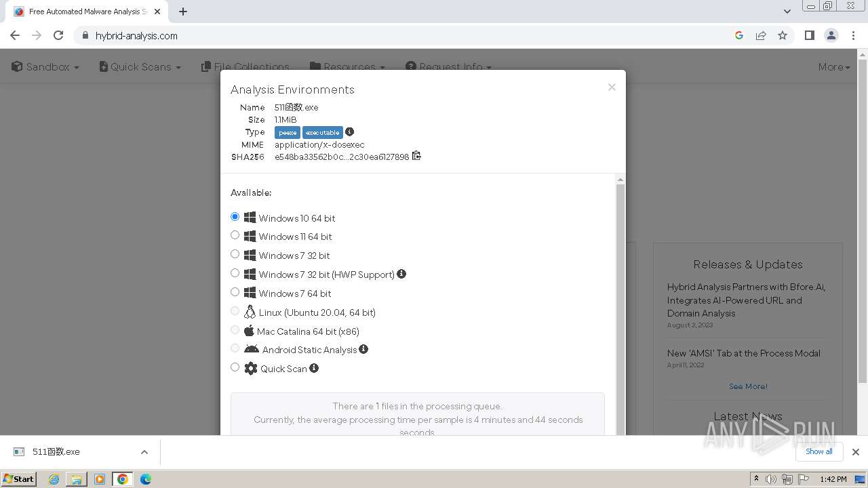Close the downloads bar
Screen dimensions: 868x488
(x=856, y=451)
